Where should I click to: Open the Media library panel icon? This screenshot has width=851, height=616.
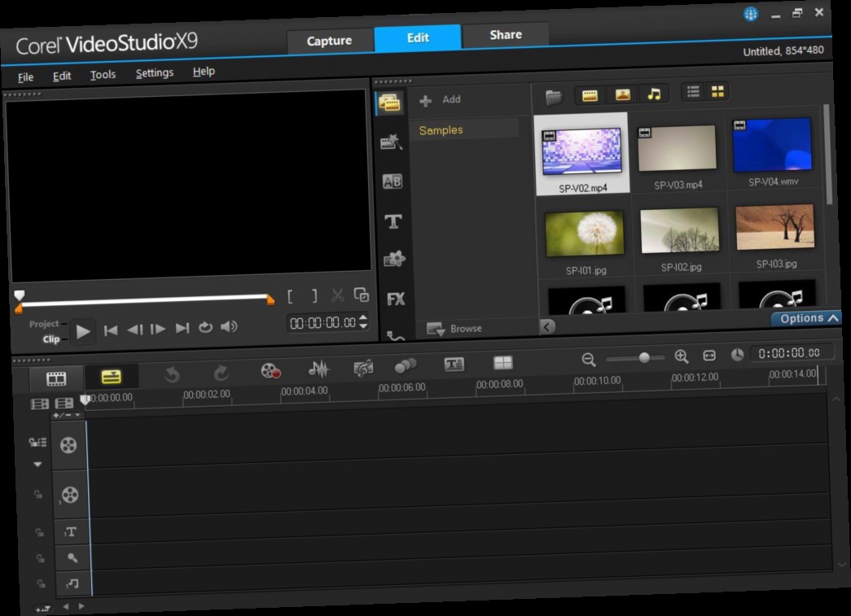point(390,103)
